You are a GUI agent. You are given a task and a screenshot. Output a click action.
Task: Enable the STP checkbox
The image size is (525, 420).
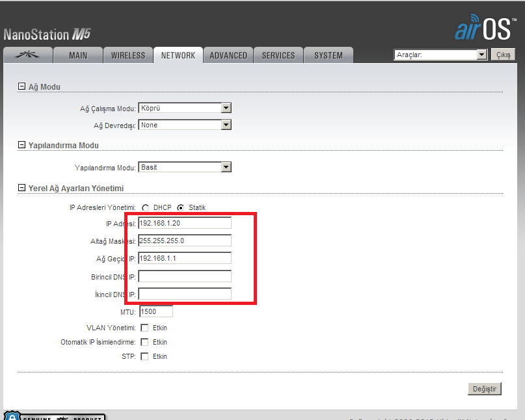click(144, 357)
